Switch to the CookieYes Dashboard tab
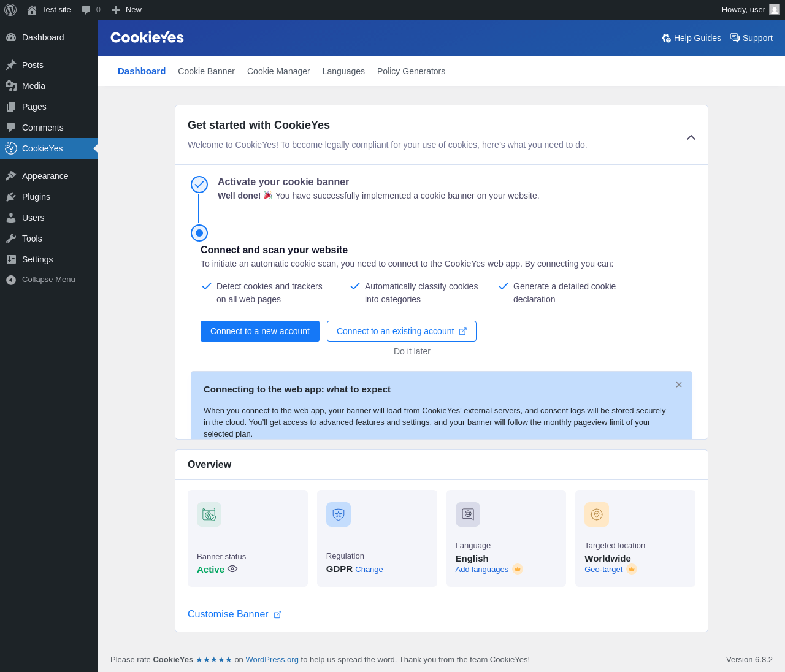This screenshot has width=785, height=672. (142, 71)
